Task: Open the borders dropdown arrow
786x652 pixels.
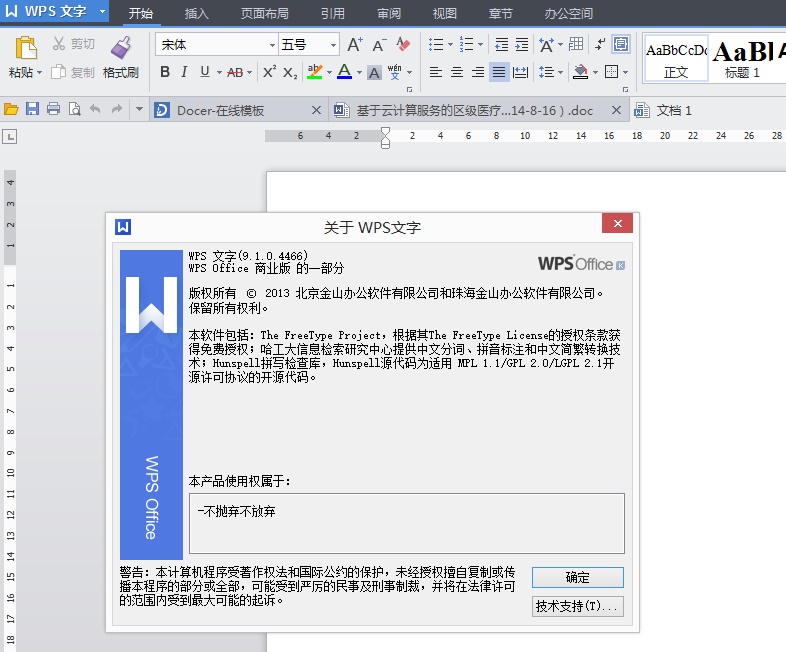Action: [626, 73]
